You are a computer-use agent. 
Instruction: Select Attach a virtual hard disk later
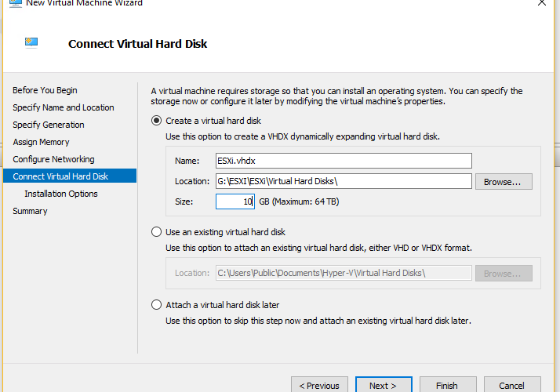[x=156, y=305]
